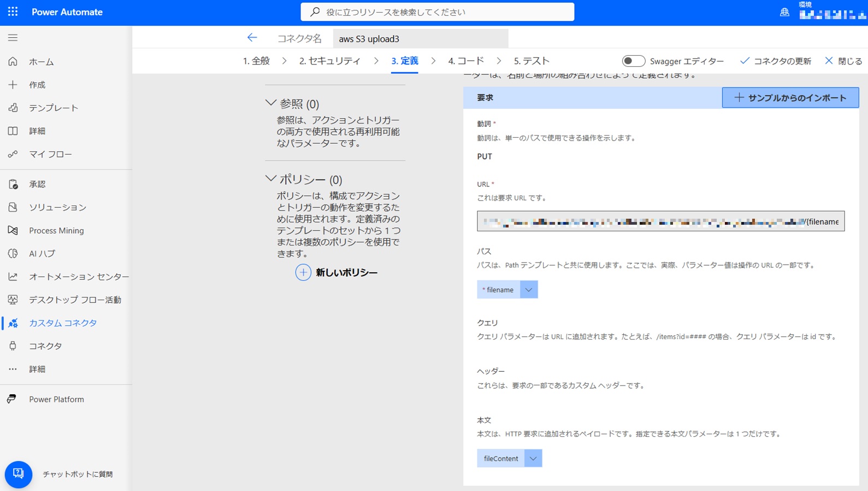868x491 pixels.
Task: Click the X icon beside 閉じる
Action: [829, 61]
